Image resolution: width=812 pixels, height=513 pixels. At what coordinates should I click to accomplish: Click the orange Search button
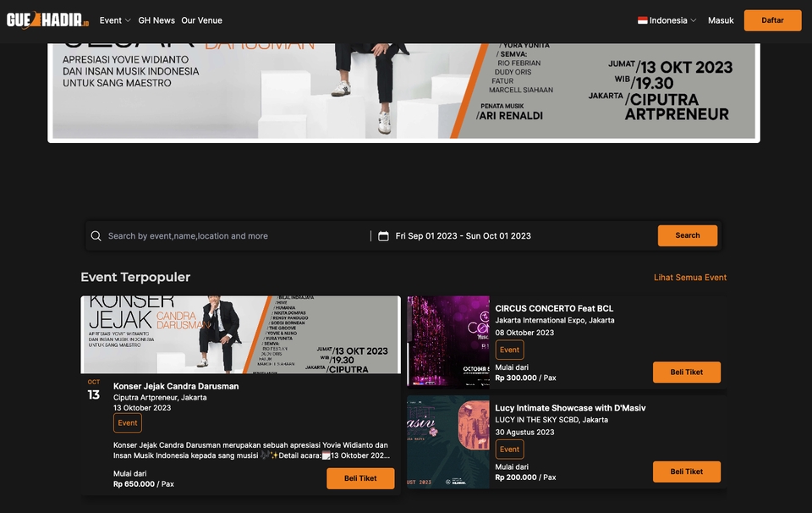(x=687, y=235)
